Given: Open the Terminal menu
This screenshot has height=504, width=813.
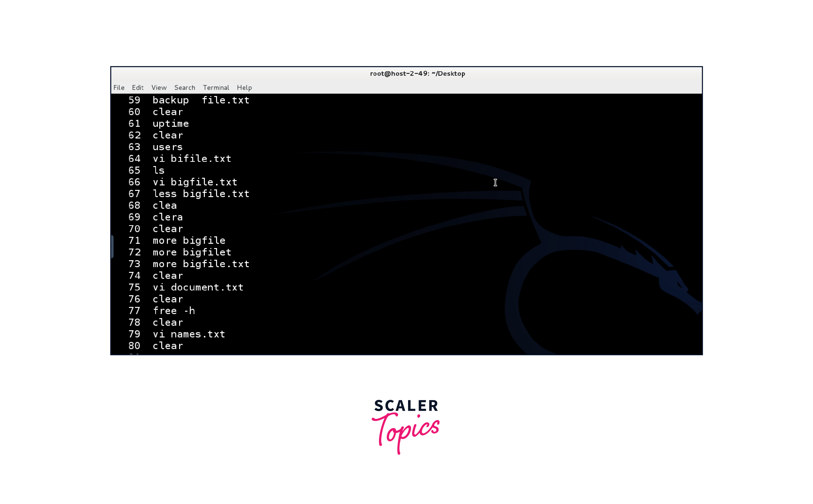Looking at the screenshot, I should point(216,87).
